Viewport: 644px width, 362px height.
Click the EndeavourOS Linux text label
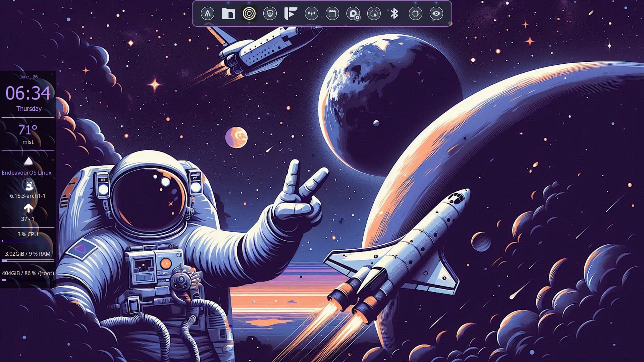click(27, 173)
